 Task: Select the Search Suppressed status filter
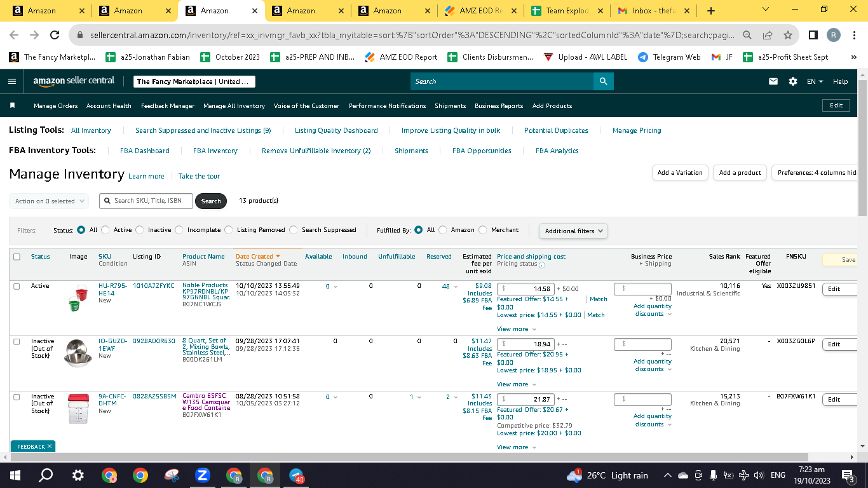point(294,230)
